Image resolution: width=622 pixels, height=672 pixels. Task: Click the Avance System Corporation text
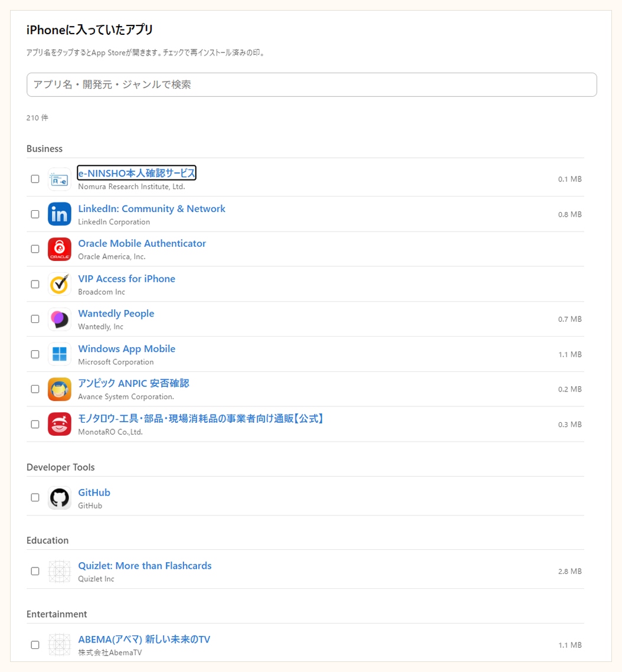coord(126,397)
